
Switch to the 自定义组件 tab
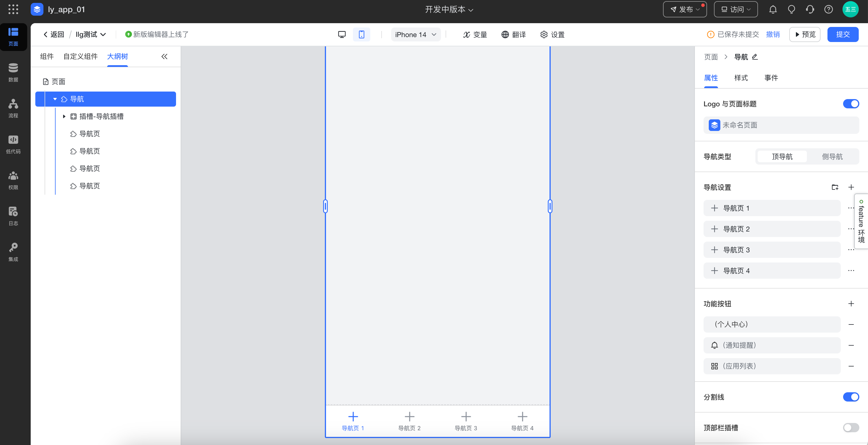point(80,56)
